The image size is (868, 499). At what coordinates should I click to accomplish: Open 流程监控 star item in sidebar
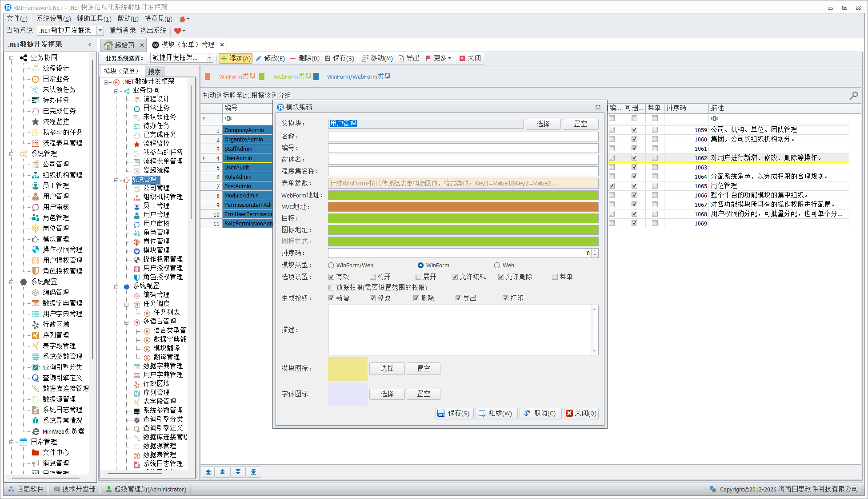click(56, 121)
